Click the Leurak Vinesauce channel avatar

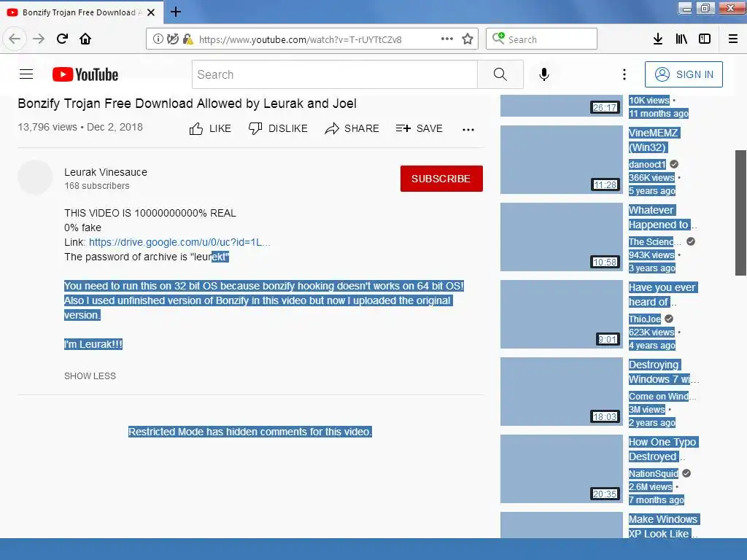click(x=35, y=178)
